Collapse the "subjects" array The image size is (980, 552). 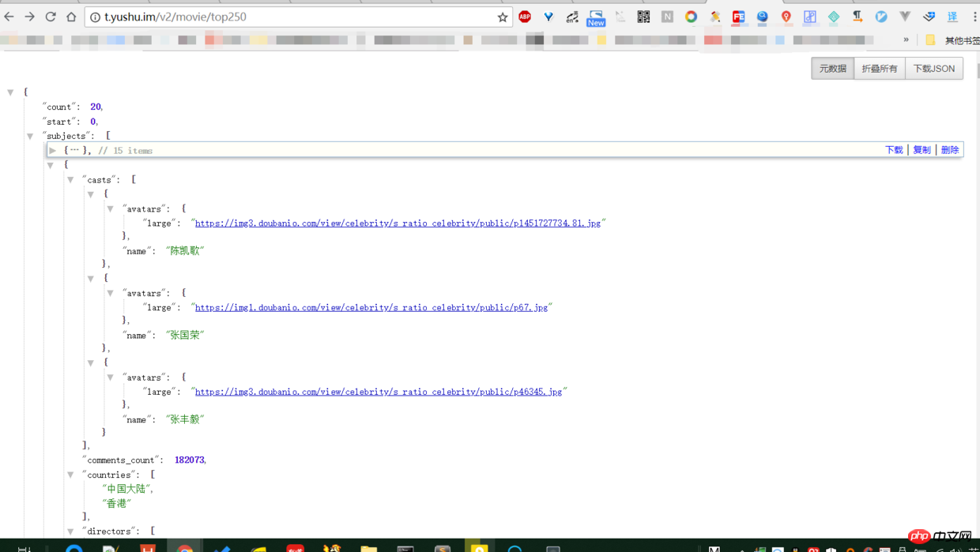coord(30,137)
